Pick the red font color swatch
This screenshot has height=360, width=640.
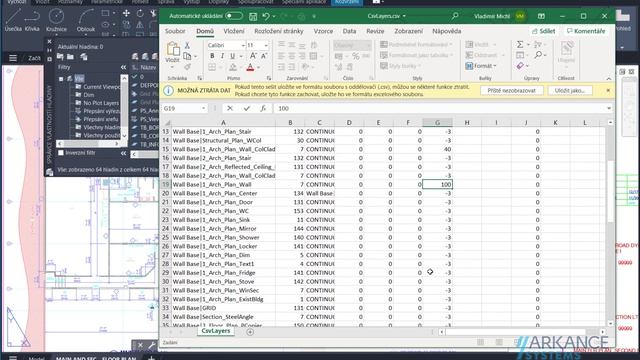click(250, 67)
